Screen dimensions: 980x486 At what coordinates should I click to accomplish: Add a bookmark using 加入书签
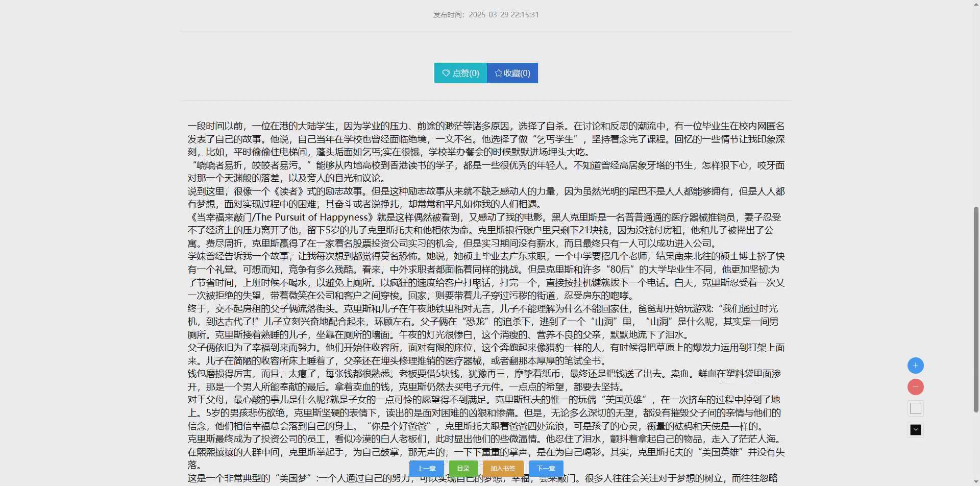tap(502, 468)
